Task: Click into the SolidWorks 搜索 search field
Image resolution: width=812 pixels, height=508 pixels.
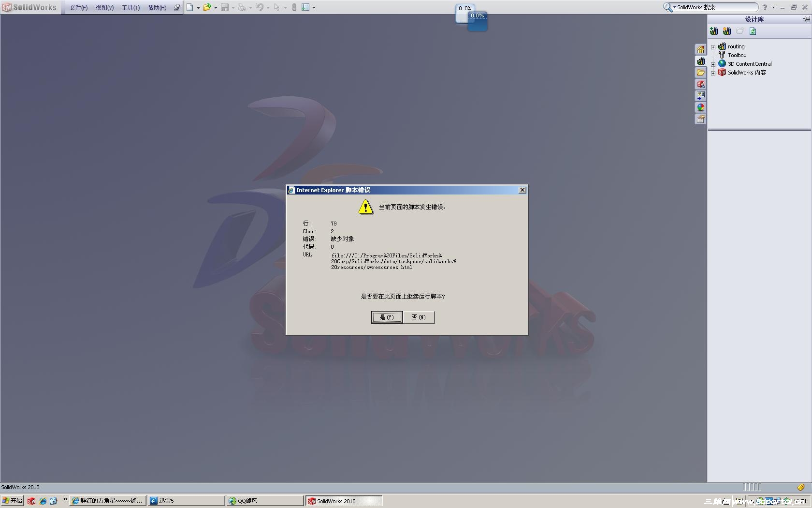Action: click(716, 7)
